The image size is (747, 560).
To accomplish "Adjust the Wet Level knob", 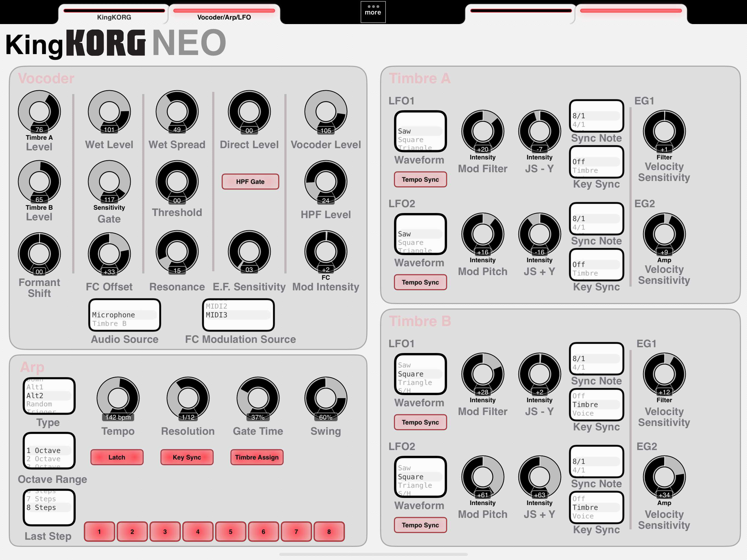I will (109, 112).
